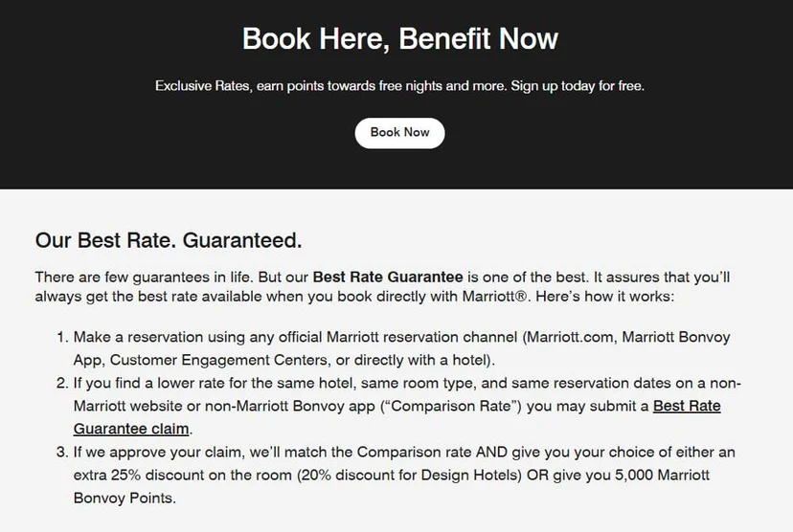Select the 'Book Here, Benefit Now' heading
793x532 pixels.
point(400,38)
